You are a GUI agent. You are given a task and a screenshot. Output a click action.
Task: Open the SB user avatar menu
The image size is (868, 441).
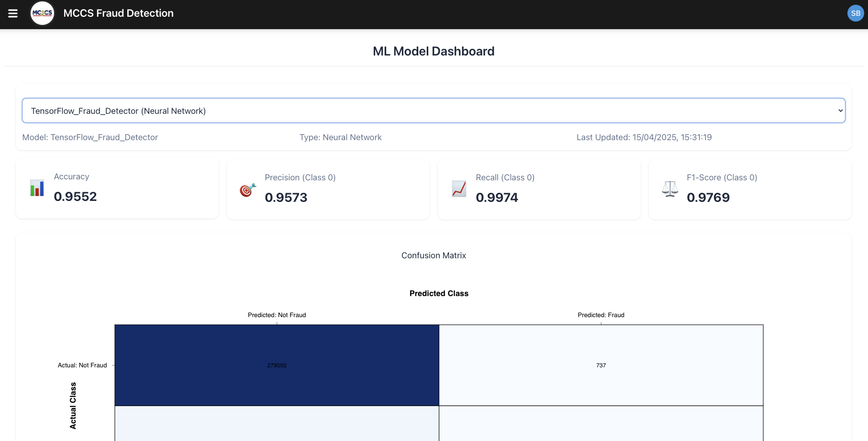point(855,13)
